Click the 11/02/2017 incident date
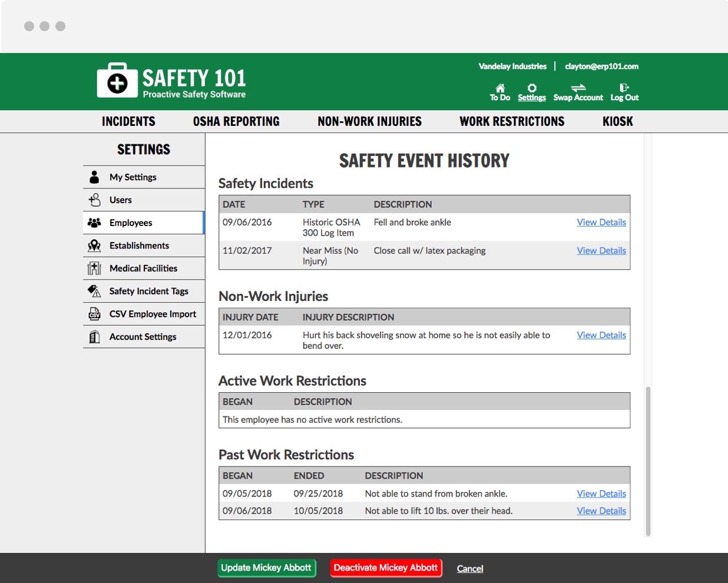Screen dimensions: 728x583 247,250
